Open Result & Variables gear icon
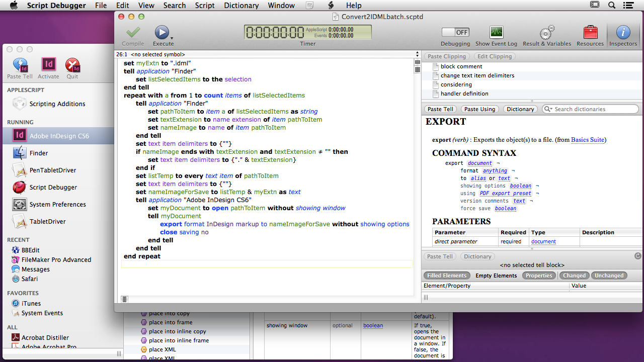 [x=546, y=33]
